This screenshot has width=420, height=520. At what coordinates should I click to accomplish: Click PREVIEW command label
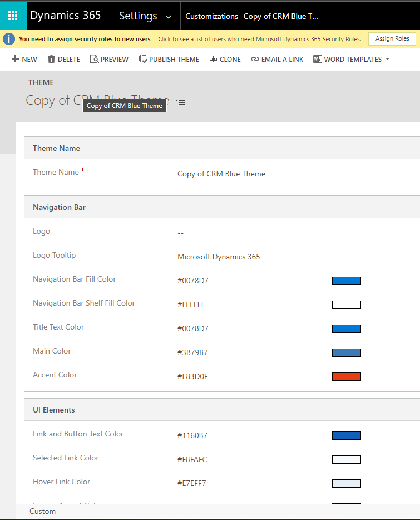[115, 60]
